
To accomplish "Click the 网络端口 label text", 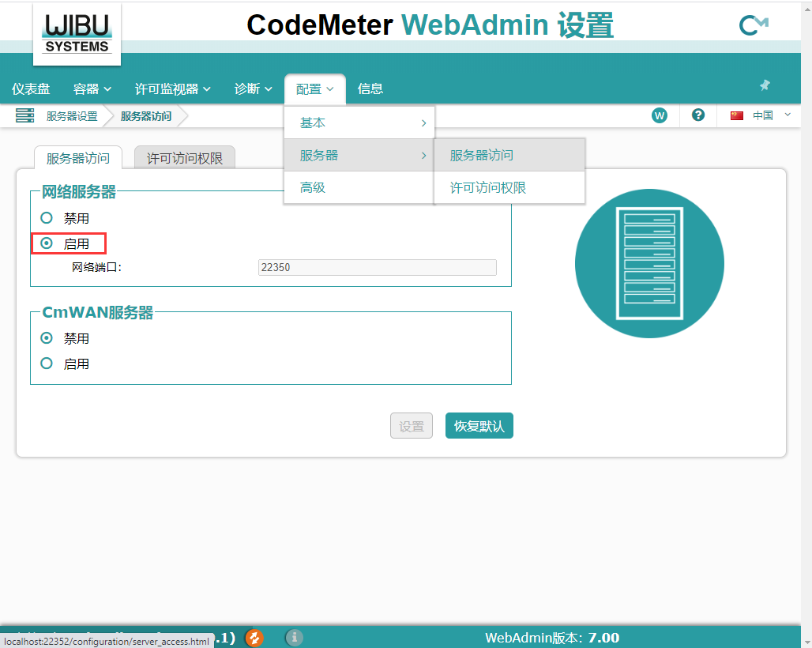I will point(96,267).
